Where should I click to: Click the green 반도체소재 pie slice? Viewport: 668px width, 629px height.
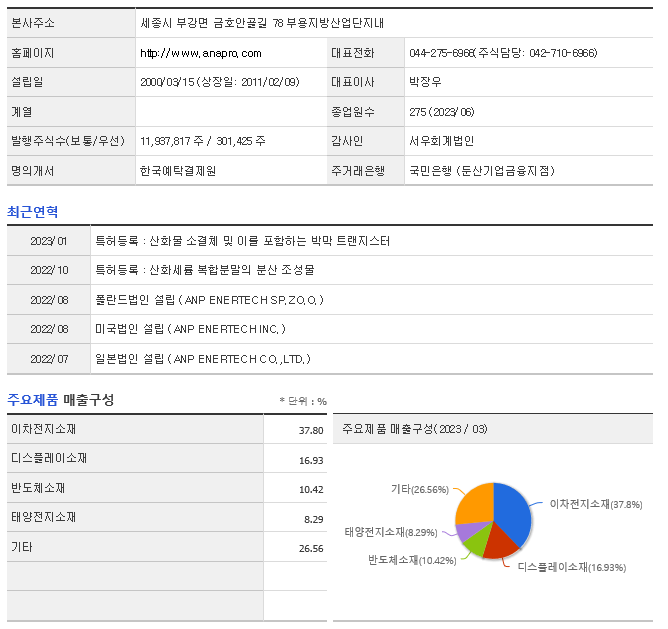pos(477,541)
